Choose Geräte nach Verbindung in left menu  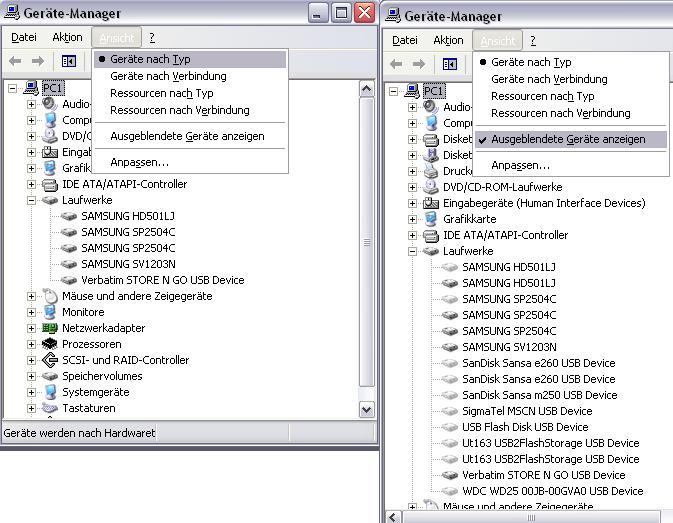pyautogui.click(x=190, y=76)
